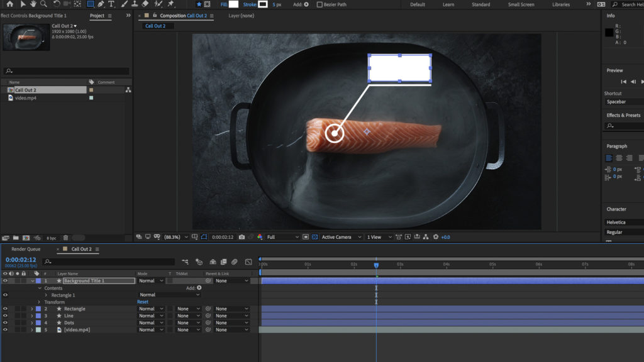Click the Home icon
644x362 pixels.
pos(9,4)
